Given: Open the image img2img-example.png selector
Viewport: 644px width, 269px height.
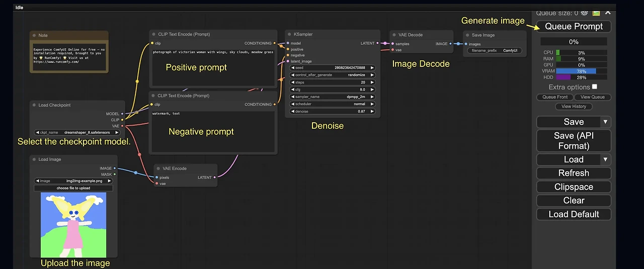Looking at the screenshot, I should (x=73, y=181).
